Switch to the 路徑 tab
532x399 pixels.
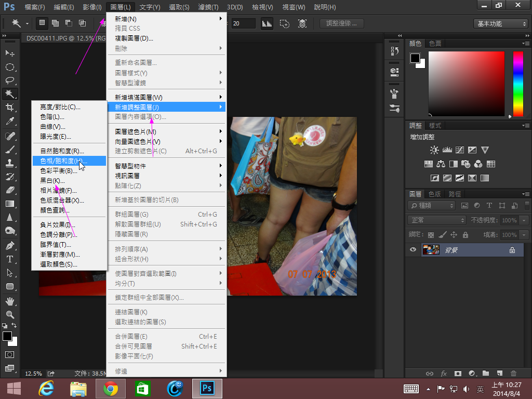pyautogui.click(x=455, y=194)
